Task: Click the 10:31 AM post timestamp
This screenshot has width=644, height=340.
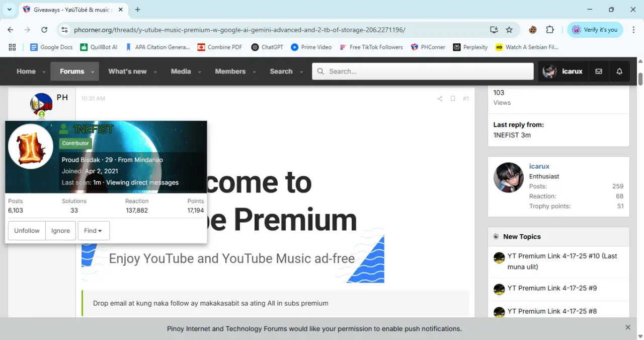Action: pos(93,99)
